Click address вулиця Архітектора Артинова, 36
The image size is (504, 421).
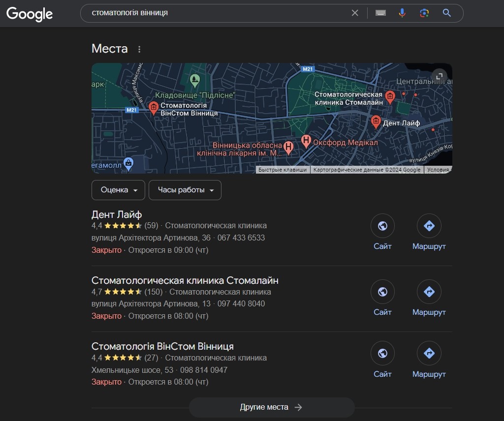(x=151, y=238)
